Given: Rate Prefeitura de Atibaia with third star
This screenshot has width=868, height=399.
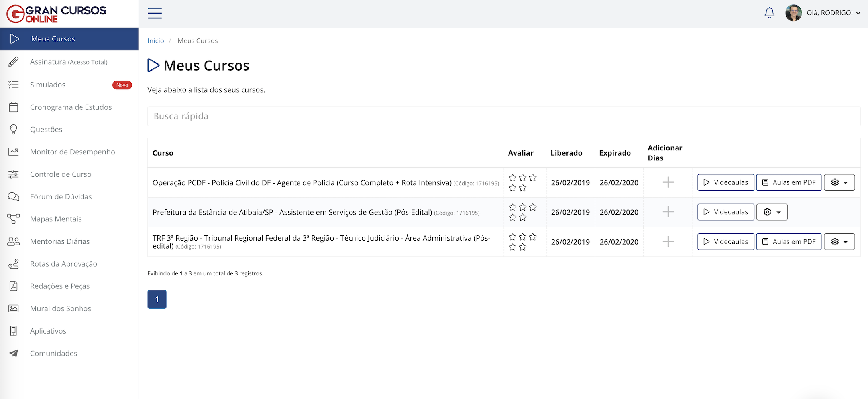Looking at the screenshot, I should tap(533, 207).
